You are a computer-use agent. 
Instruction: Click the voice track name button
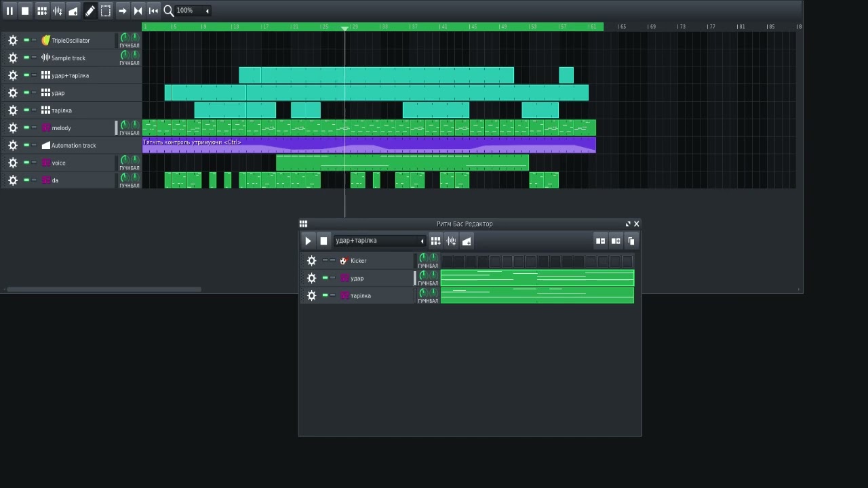pyautogui.click(x=59, y=163)
